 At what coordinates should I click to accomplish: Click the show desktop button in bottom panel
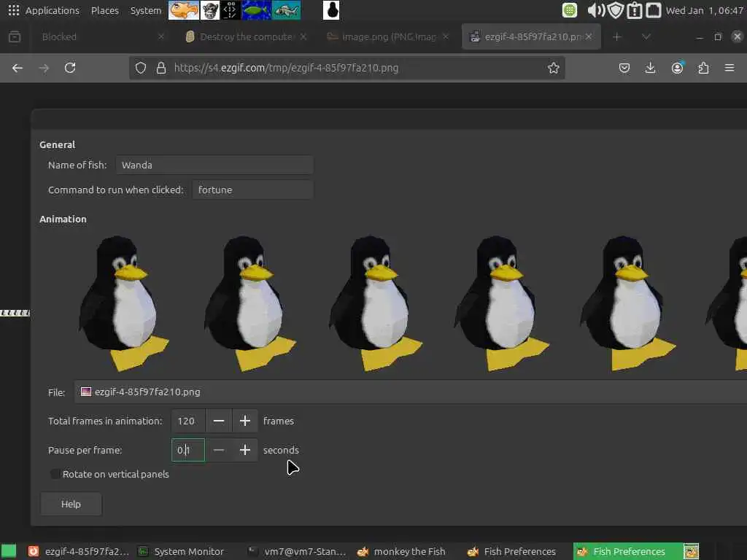(9, 551)
